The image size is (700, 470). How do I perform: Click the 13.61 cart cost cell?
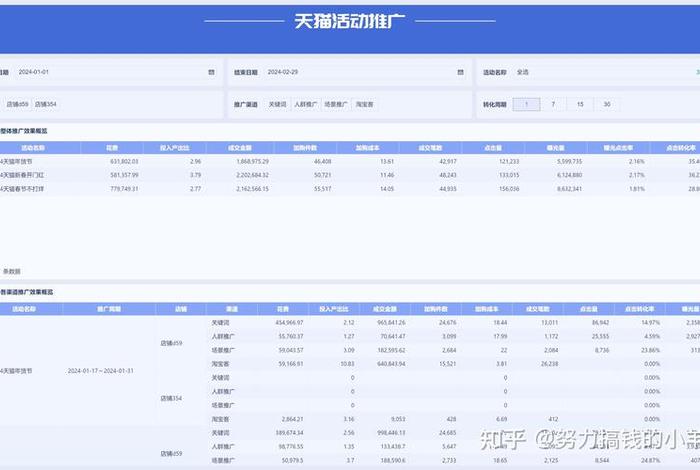(387, 161)
